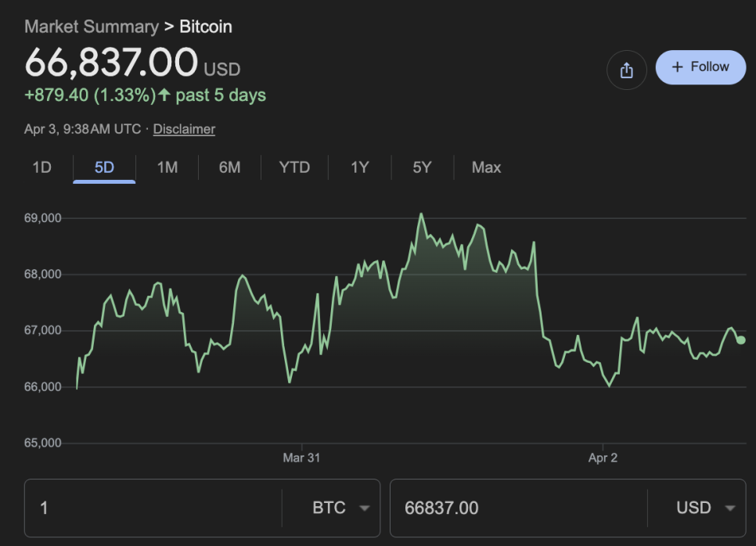Click the Mar 31 date axis label
This screenshot has width=756, height=546.
pyautogui.click(x=301, y=458)
